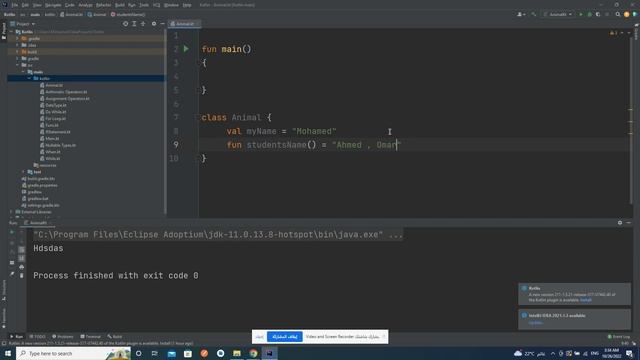Run with Coverage icon in toolbar
The image size is (640, 360).
point(598,14)
